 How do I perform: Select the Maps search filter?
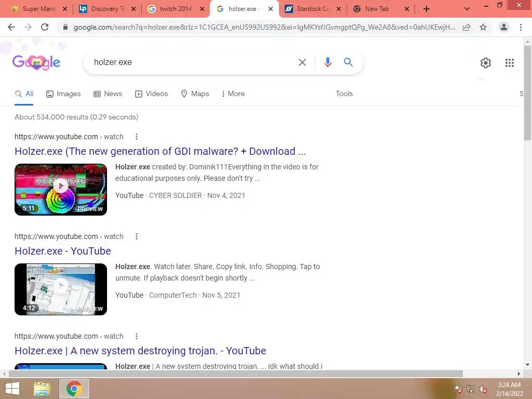195,94
